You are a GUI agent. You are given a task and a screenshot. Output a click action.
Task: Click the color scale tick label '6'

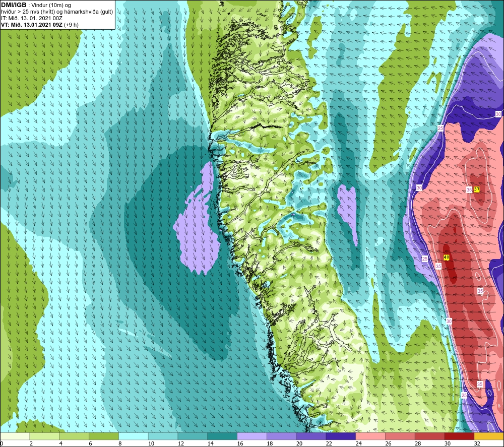pyautogui.click(x=90, y=444)
